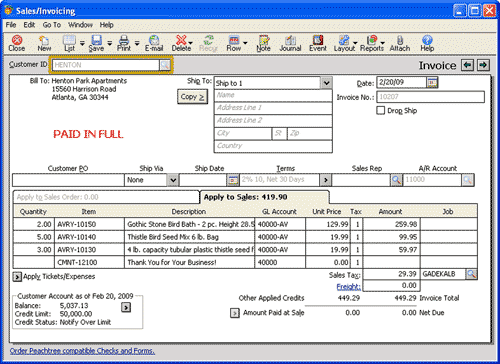Screen dimensions: 500x364
Task: Click the Ship To Name field
Action: point(273,95)
